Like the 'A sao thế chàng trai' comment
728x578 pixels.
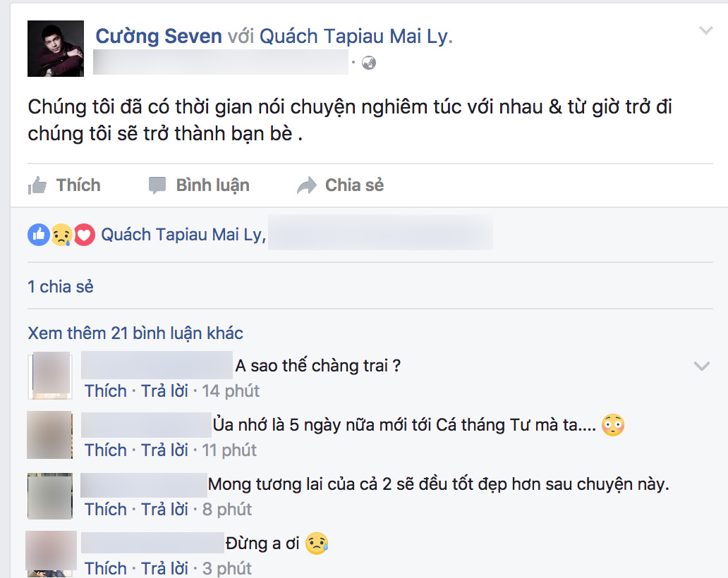[x=105, y=391]
